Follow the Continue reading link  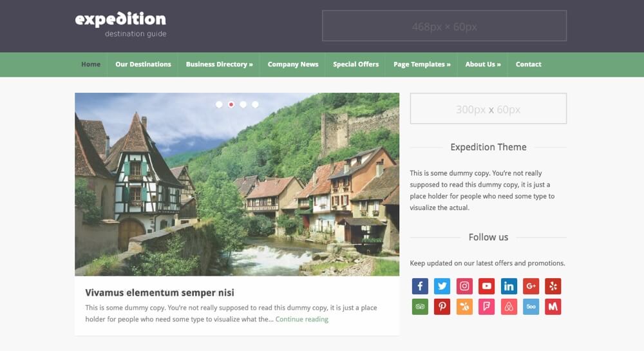pos(302,319)
